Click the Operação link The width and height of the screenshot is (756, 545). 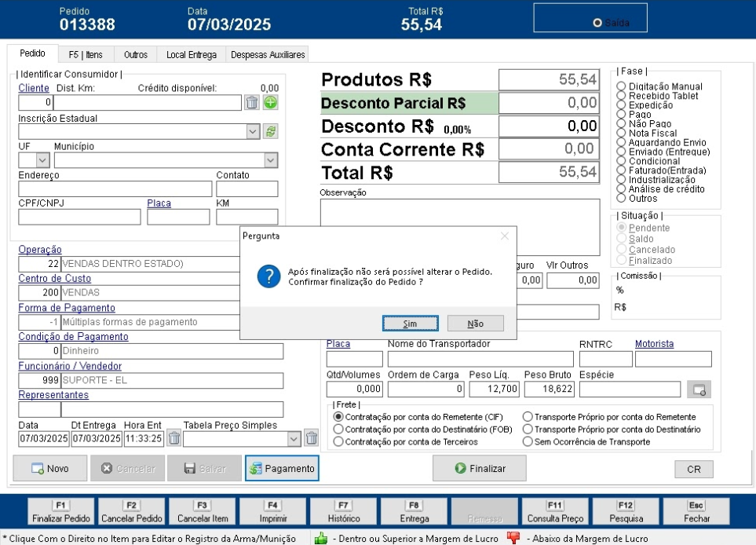click(x=40, y=250)
